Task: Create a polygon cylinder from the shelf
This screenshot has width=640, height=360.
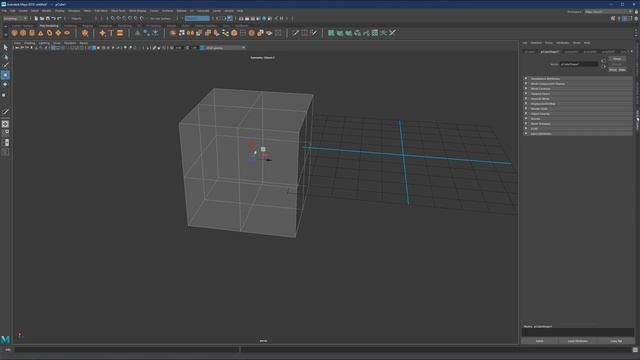Action: [32, 33]
